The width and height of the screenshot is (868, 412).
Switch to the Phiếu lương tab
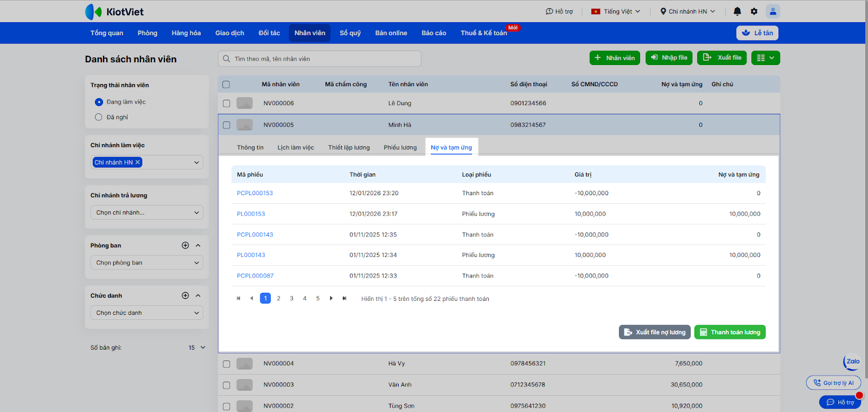click(x=400, y=147)
